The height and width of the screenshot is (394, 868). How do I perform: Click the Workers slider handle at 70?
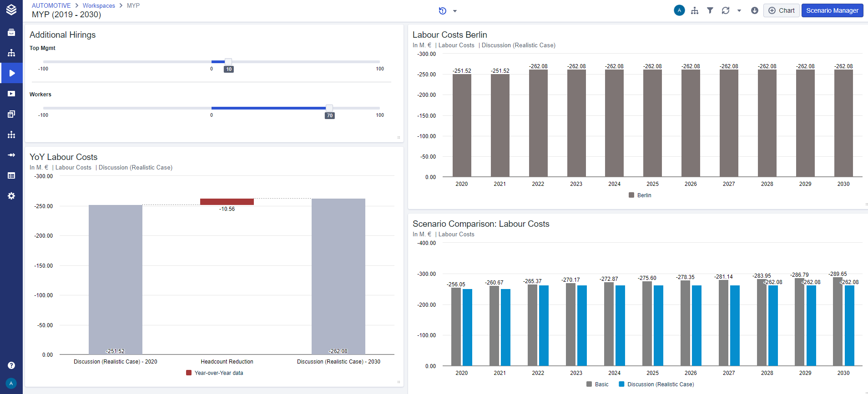point(329,108)
